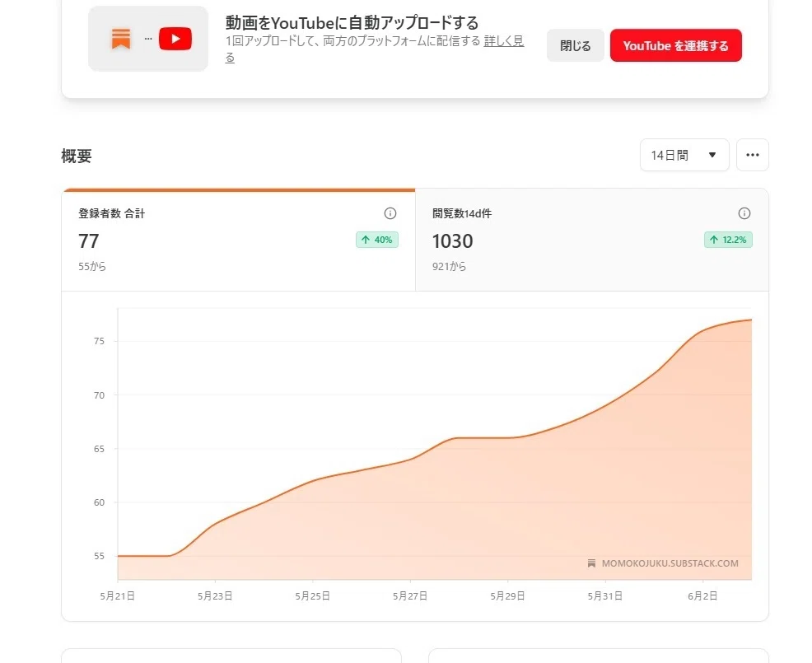This screenshot has height=663, width=812.
Task: Click the 動画をYouTubeに自動アップロードする heading
Action: (x=352, y=23)
